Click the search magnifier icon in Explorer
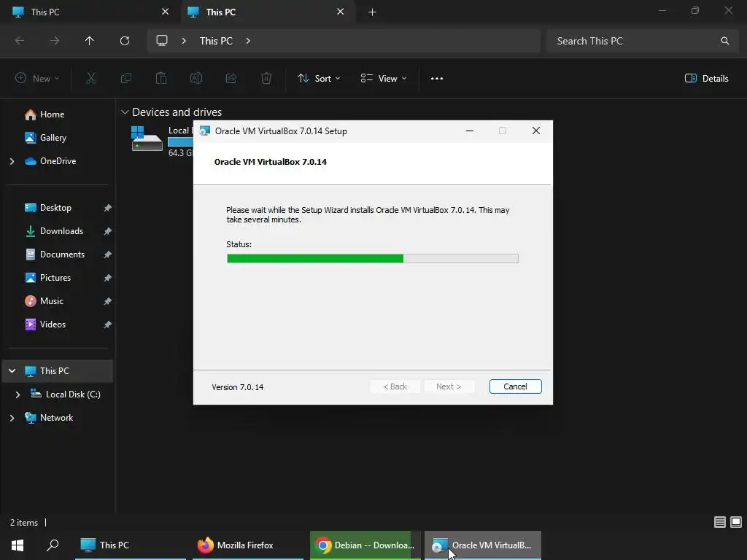 [x=724, y=41]
